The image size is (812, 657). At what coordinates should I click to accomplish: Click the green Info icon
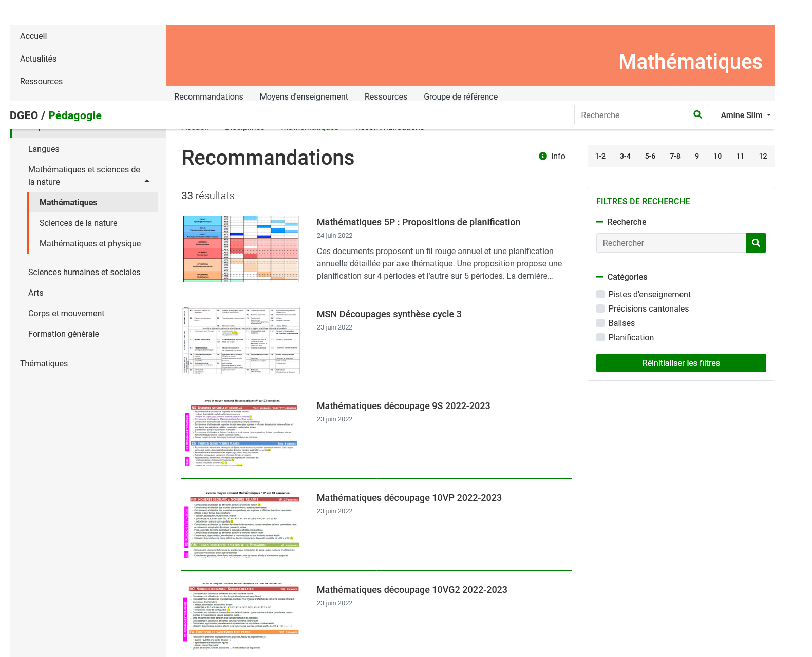click(x=542, y=156)
